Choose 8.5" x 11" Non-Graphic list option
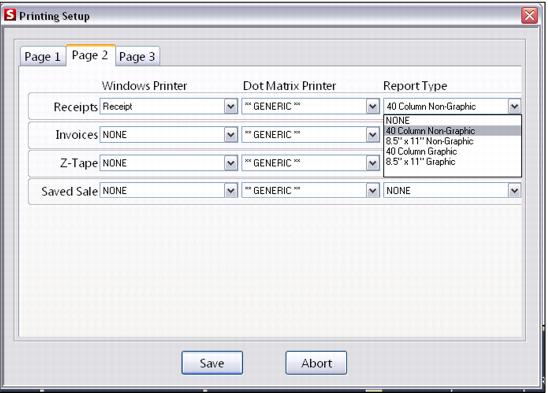This screenshot has width=548, height=393. 452,141
